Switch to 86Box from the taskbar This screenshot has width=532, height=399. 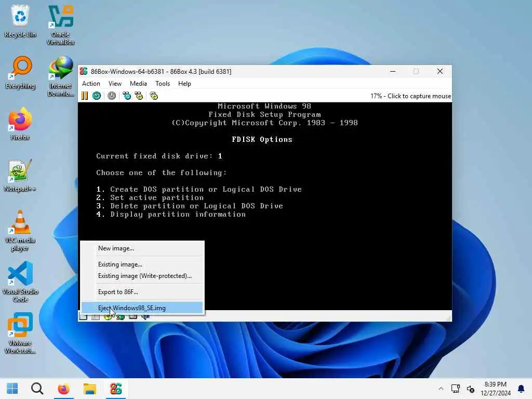[x=116, y=389]
